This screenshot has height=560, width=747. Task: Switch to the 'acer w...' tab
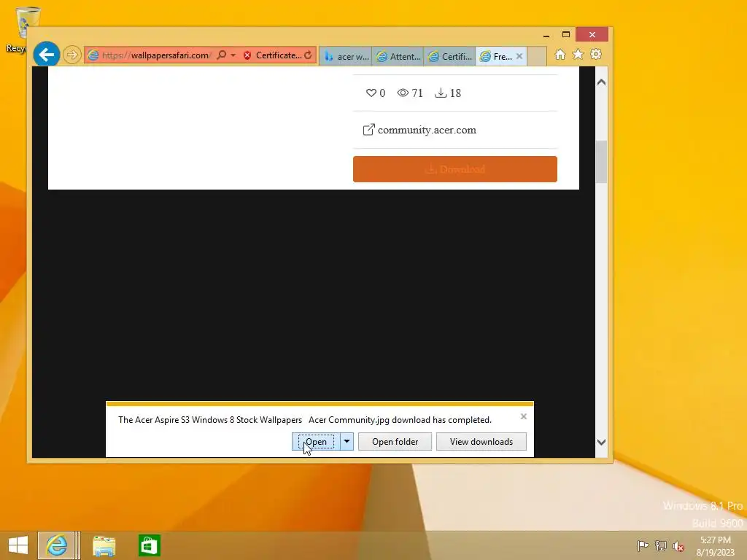345,57
